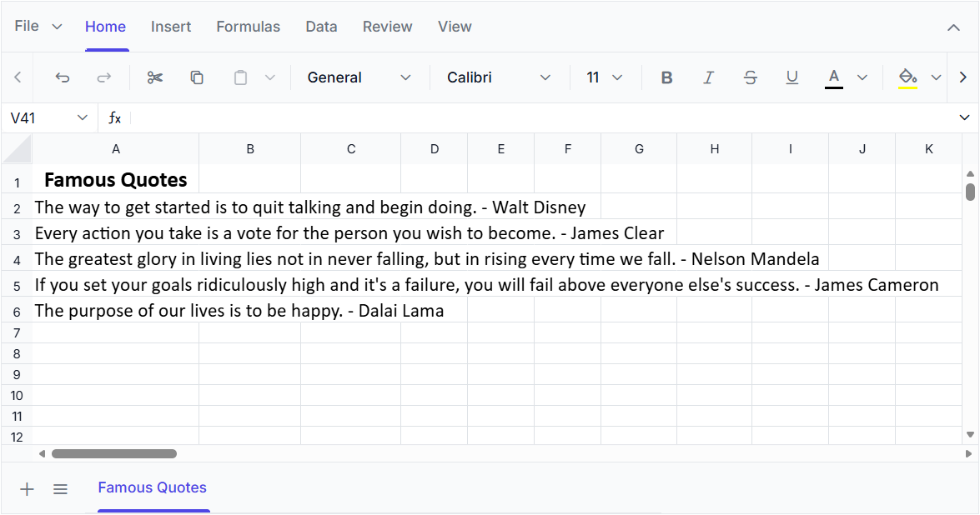This screenshot has width=980, height=515.
Task: Select column H header
Action: tap(715, 149)
